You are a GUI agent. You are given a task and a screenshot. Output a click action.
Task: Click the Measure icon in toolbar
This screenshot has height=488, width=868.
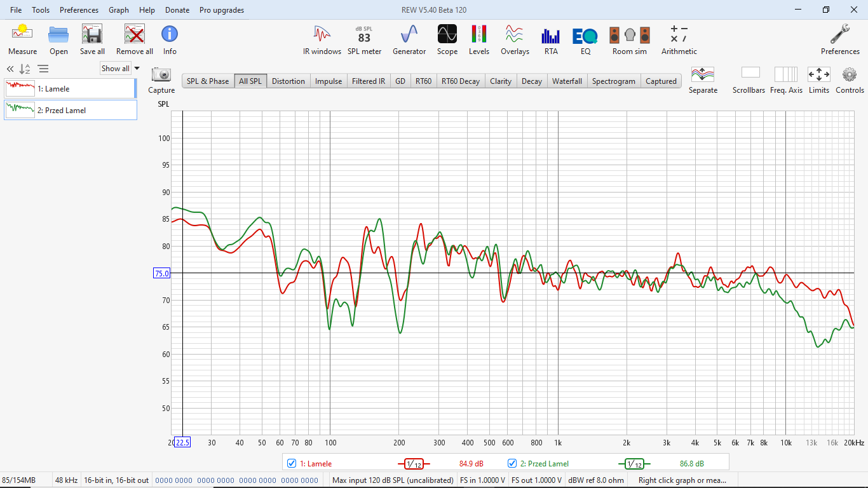click(x=22, y=39)
